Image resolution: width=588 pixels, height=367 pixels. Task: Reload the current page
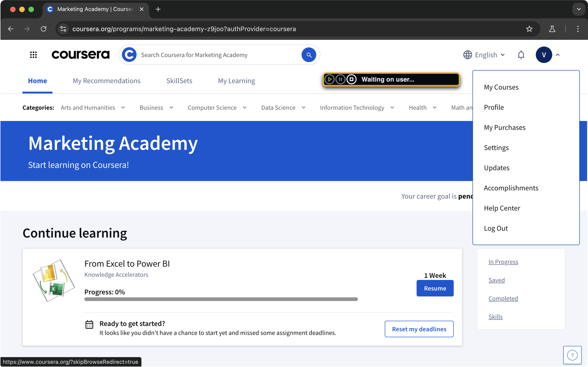pos(44,29)
